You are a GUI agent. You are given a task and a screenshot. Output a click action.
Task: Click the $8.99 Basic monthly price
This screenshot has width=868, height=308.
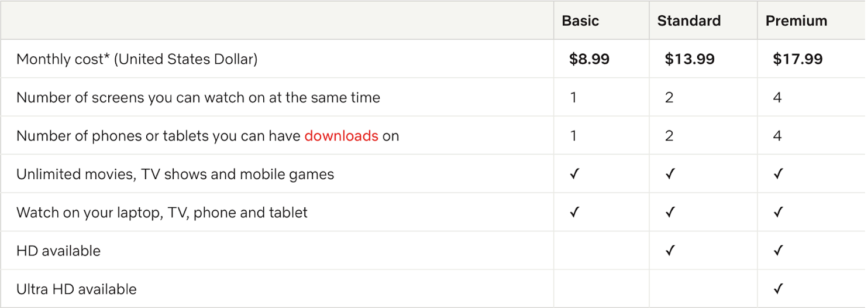tap(589, 59)
